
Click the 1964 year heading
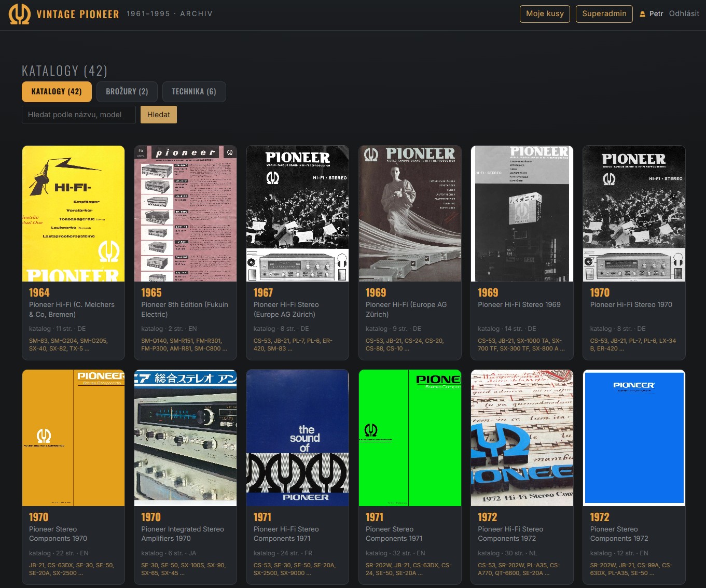[x=39, y=292]
